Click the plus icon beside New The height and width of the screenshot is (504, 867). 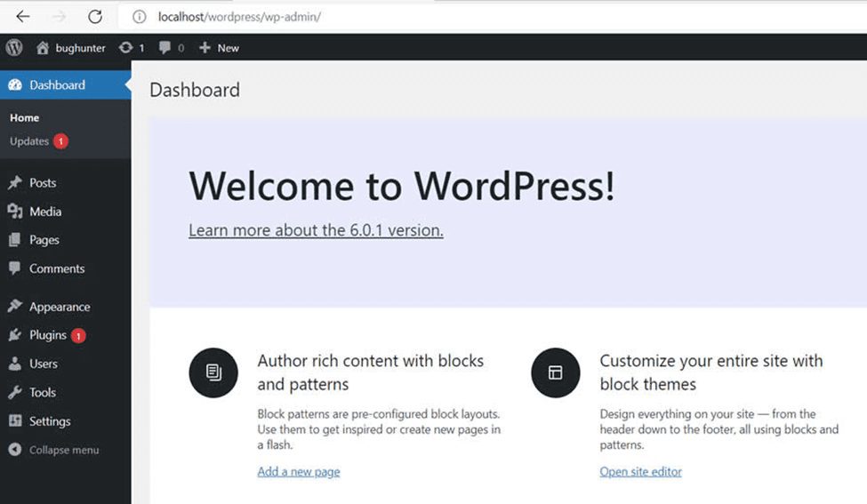coord(205,48)
